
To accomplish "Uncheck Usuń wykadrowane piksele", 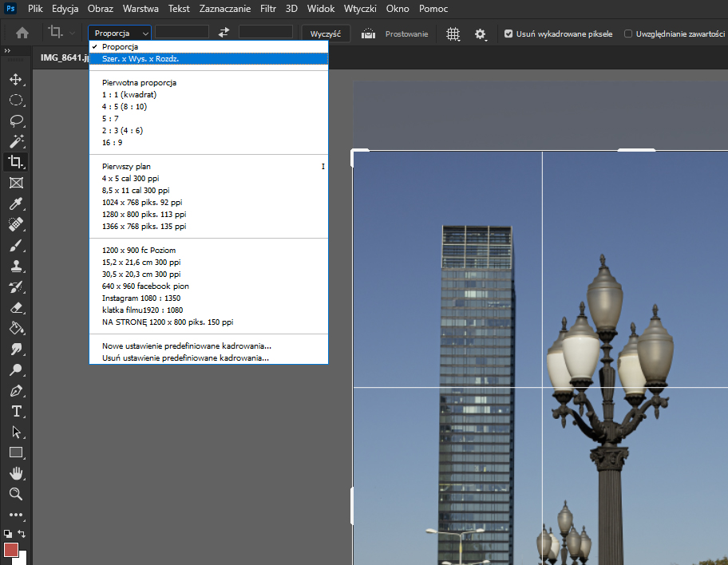I will (x=508, y=34).
